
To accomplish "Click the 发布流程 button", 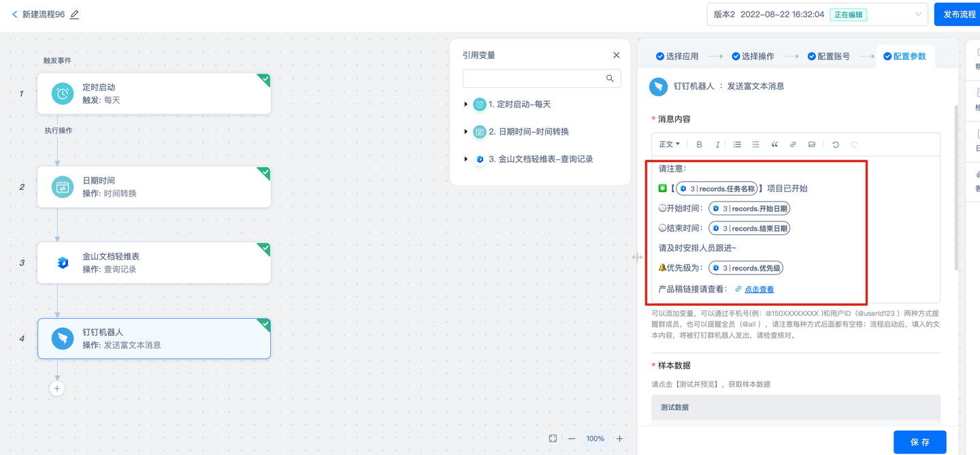I will coord(958,14).
